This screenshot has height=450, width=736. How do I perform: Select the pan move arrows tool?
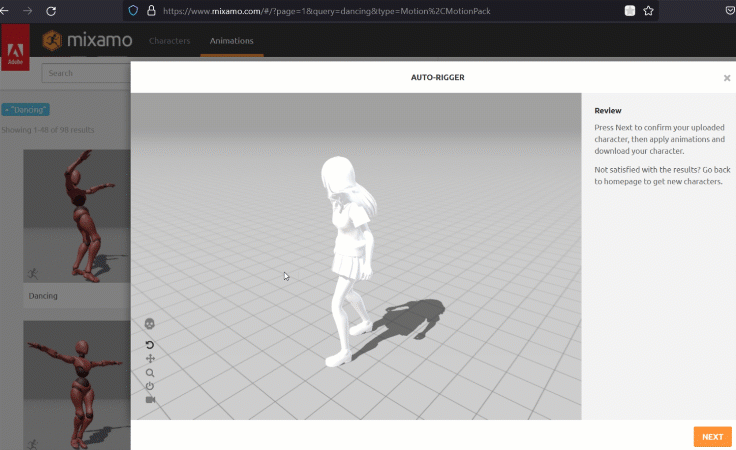[x=150, y=359]
